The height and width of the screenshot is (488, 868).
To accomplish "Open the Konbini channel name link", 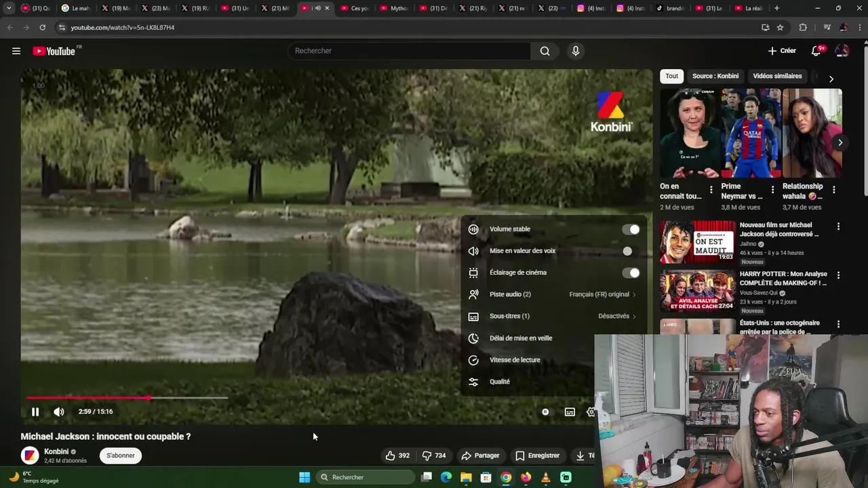I will click(56, 451).
